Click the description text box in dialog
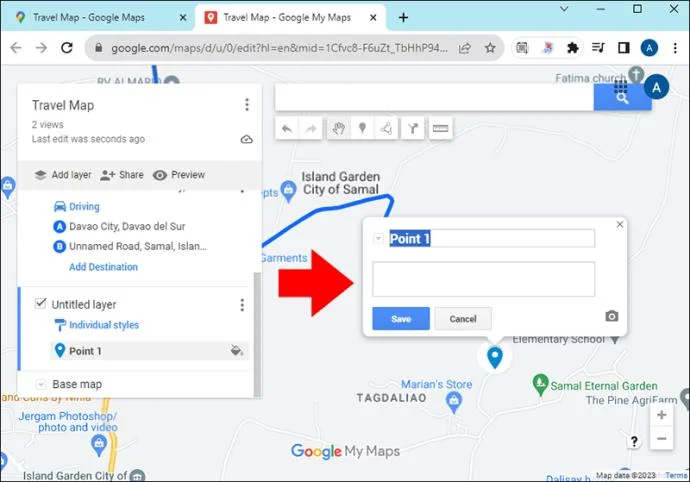The height and width of the screenshot is (482, 690). (x=483, y=279)
